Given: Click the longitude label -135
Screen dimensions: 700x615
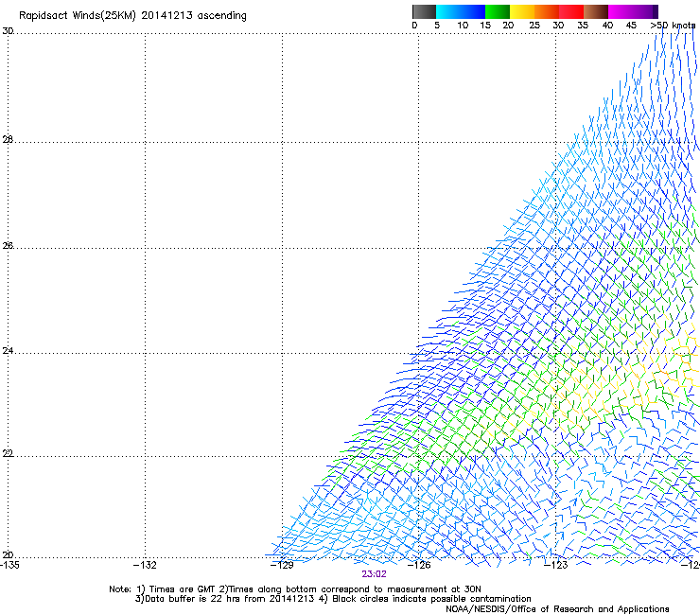Looking at the screenshot, I should (x=9, y=565).
